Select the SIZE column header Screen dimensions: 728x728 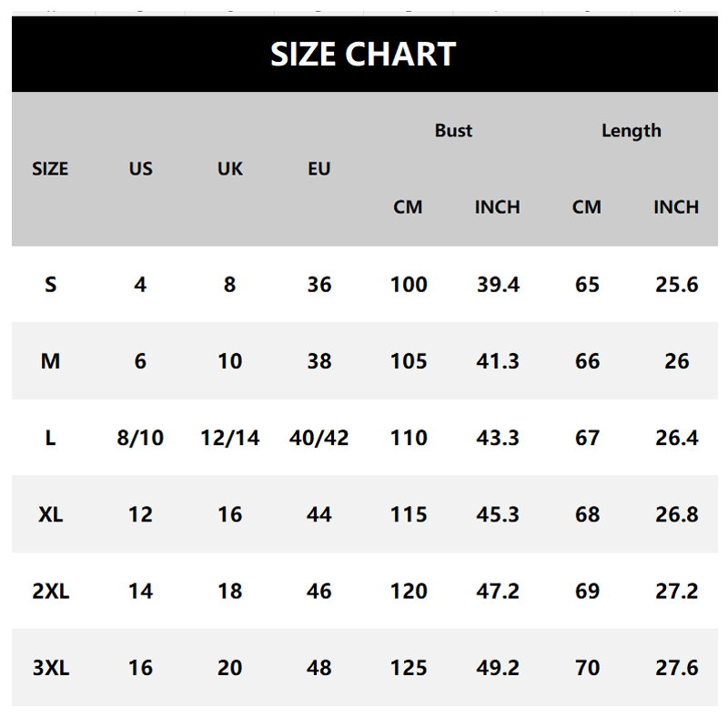point(50,168)
